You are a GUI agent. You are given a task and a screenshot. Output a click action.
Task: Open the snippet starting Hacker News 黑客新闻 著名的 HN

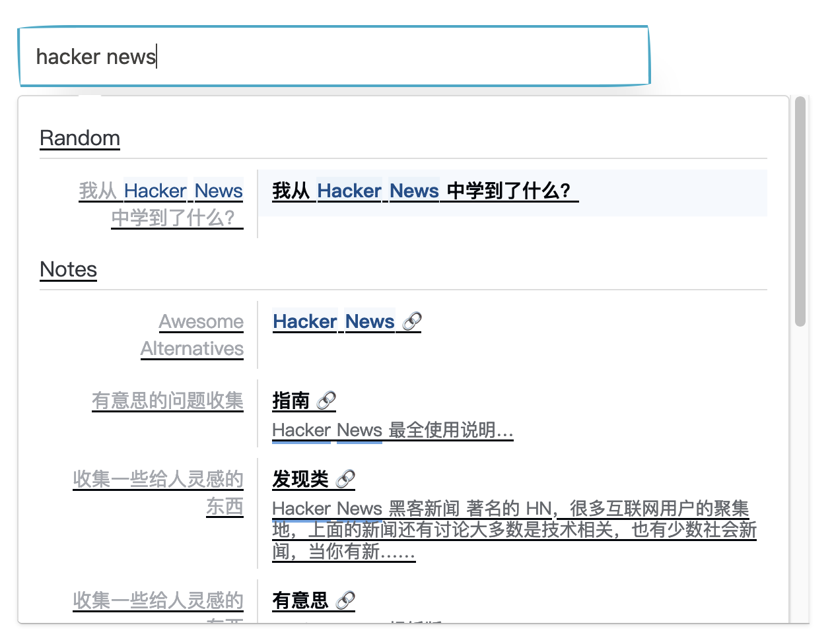514,530
